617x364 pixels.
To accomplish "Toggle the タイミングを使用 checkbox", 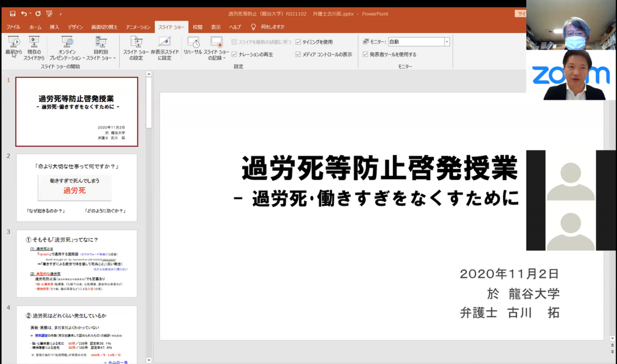I will coord(298,42).
